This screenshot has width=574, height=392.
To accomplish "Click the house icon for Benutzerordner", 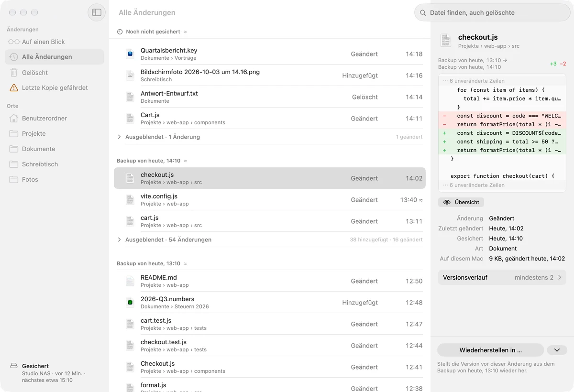I will (14, 119).
